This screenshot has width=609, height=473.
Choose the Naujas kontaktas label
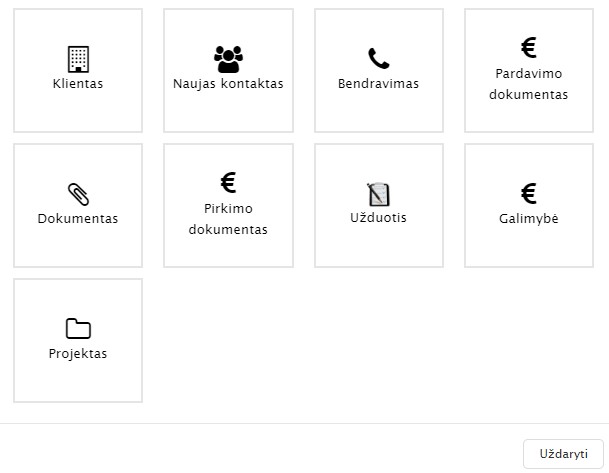228,84
